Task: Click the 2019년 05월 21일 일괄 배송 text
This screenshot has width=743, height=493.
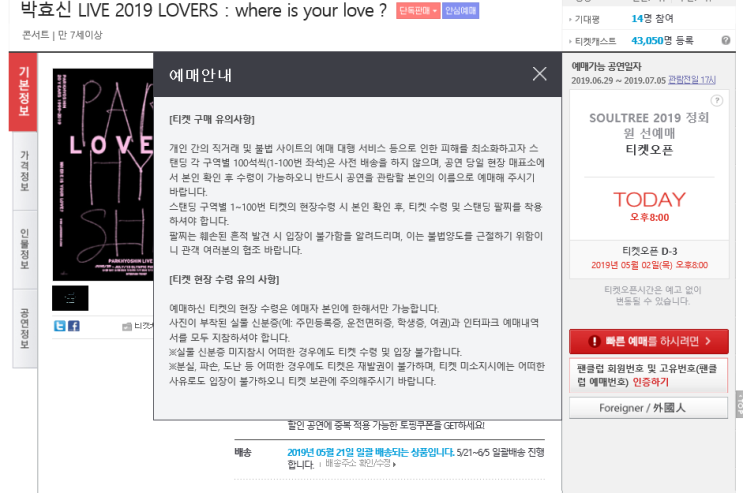Action: click(x=371, y=452)
